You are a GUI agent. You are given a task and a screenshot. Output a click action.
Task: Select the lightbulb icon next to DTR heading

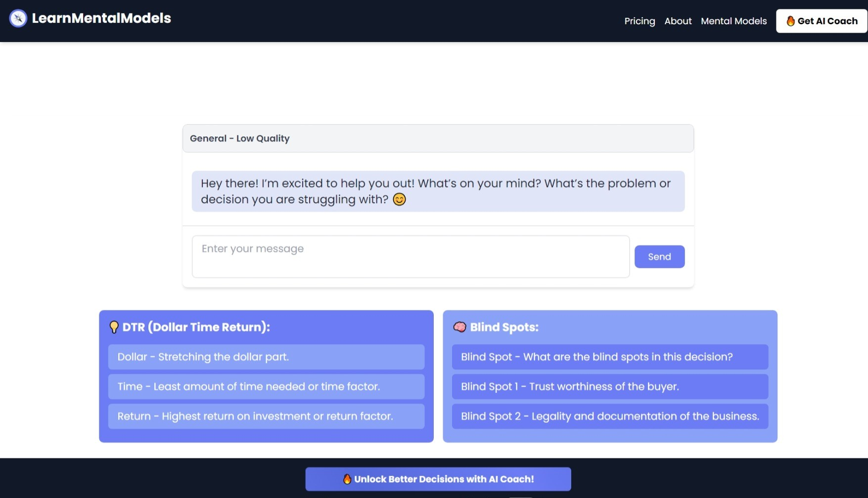[x=113, y=326]
